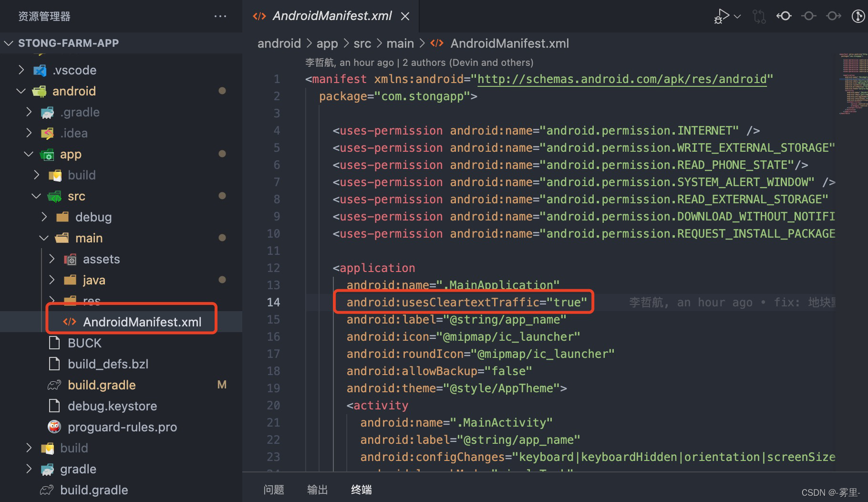Screen dimensions: 868x502
Task: Click the XML icon beside AndroidManifest.xml in tree
Action: (x=70, y=322)
